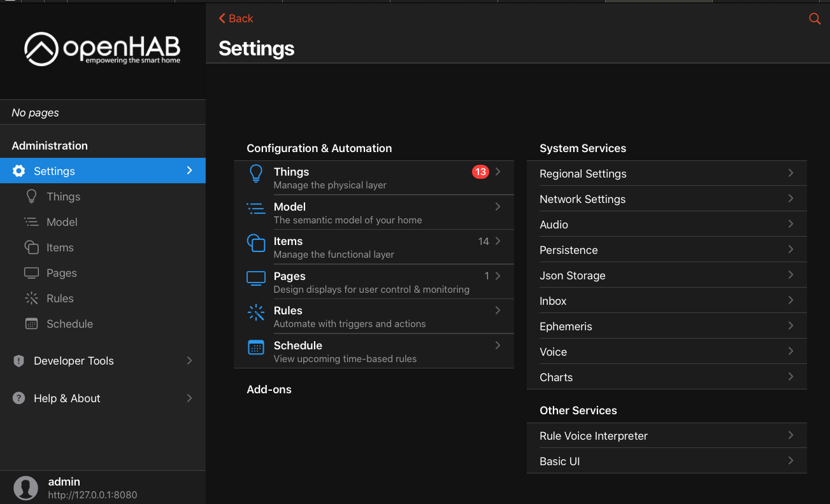The height and width of the screenshot is (504, 830).
Task: Click the search magnifier icon
Action: 814,19
